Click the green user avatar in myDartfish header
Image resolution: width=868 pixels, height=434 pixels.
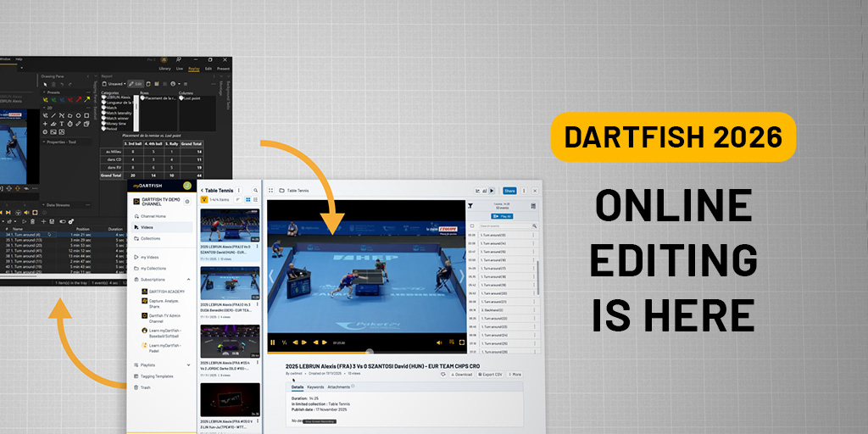coord(187,186)
